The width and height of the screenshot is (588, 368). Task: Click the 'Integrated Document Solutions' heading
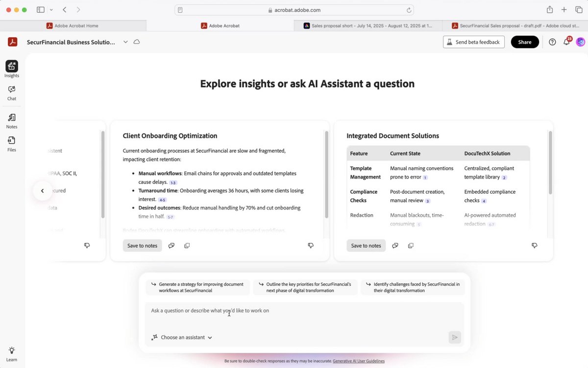tap(392, 136)
